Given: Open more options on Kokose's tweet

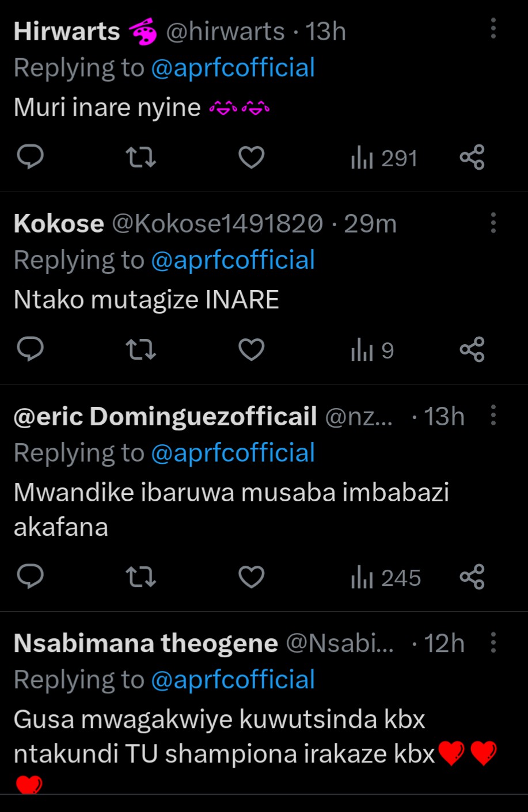Looking at the screenshot, I should (493, 223).
